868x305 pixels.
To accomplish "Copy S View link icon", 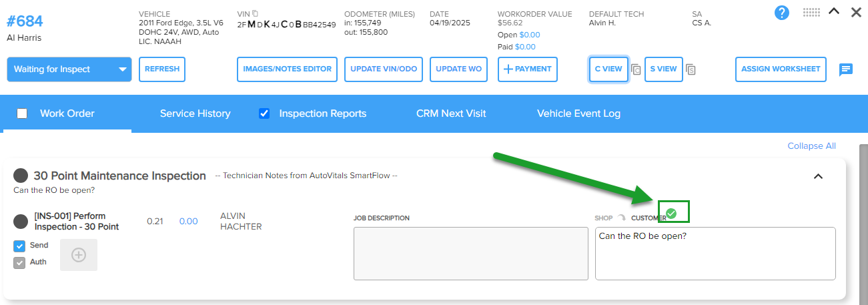I will pyautogui.click(x=691, y=69).
